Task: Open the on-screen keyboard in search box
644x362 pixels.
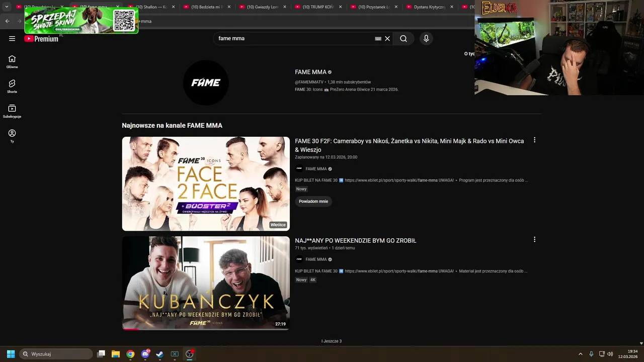Action: [x=378, y=39]
